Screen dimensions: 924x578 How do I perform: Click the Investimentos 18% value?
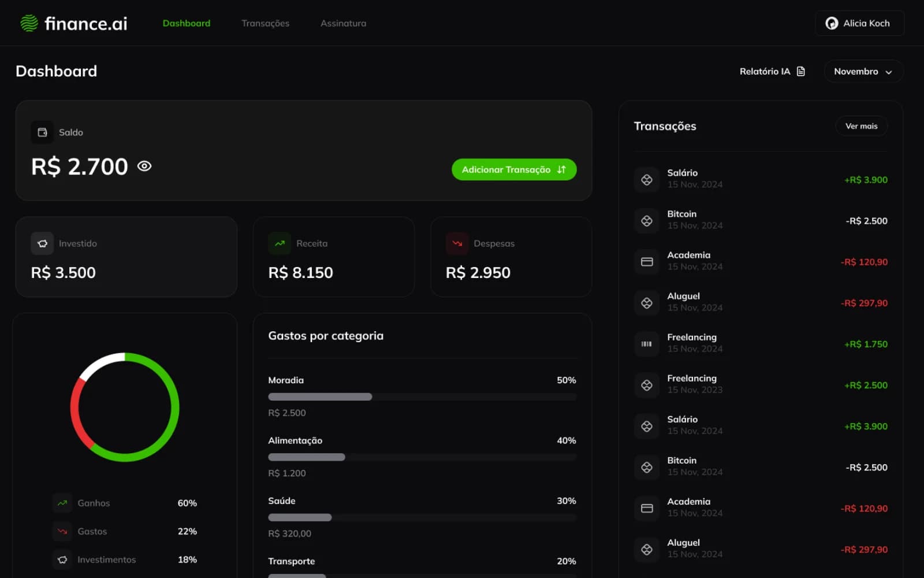[x=187, y=560]
